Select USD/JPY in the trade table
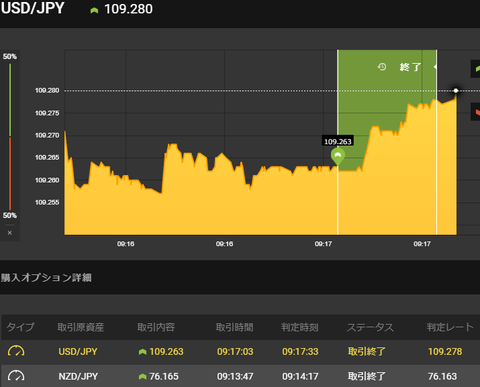This screenshot has width=480, height=387. pyautogui.click(x=78, y=351)
